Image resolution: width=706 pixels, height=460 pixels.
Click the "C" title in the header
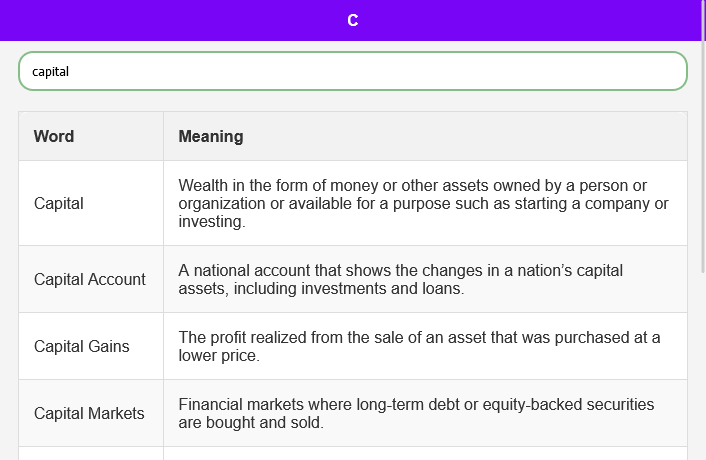pos(352,20)
